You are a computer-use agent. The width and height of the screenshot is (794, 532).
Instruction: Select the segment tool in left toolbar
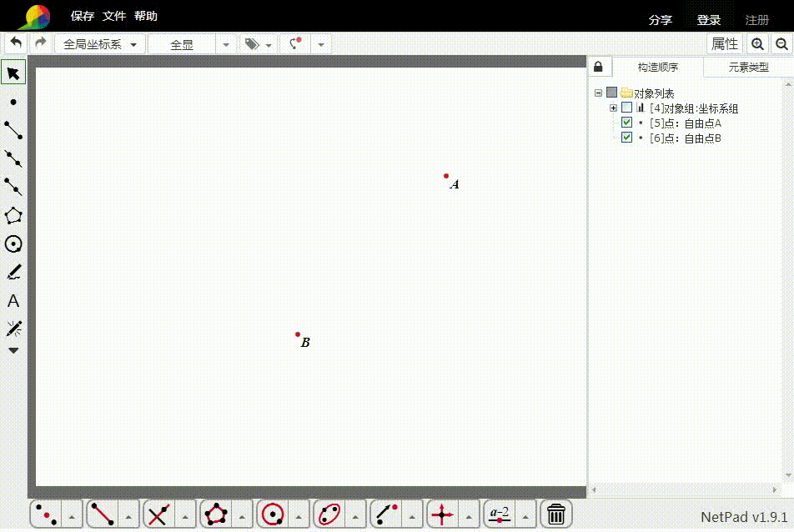click(x=13, y=130)
